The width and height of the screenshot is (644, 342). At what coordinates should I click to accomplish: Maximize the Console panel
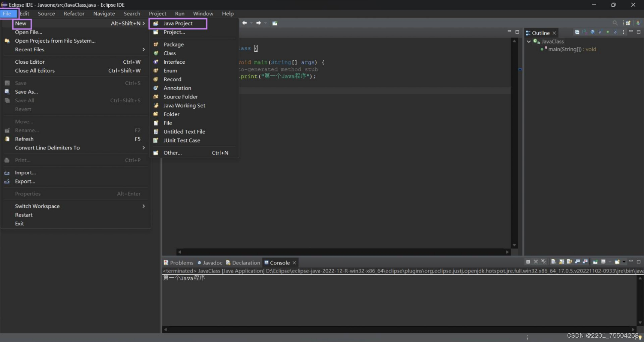tap(639, 262)
